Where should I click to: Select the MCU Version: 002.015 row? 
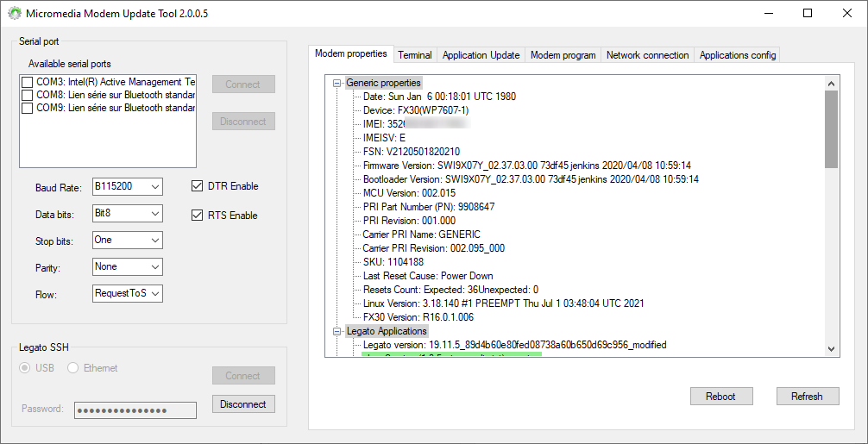[x=410, y=193]
